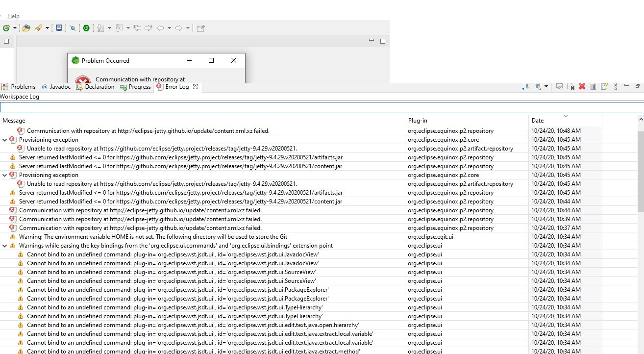Collapse the first Provisioning exception entry
Viewport: 644px width, 354px height.
click(5, 140)
